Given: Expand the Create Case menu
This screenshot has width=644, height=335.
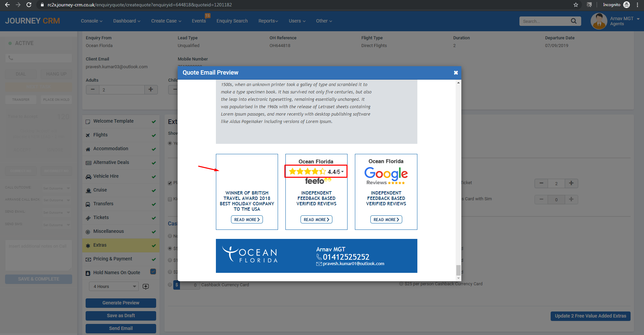Looking at the screenshot, I should [166, 21].
